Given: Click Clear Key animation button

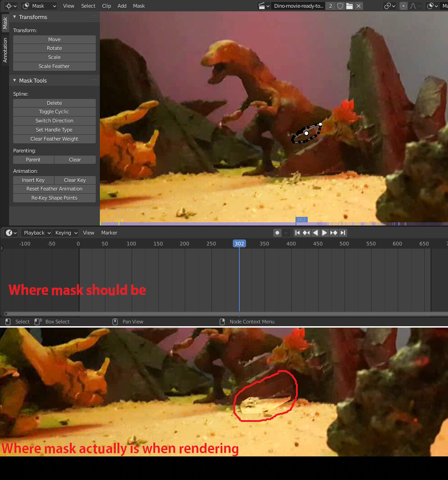Looking at the screenshot, I should 75,180.
